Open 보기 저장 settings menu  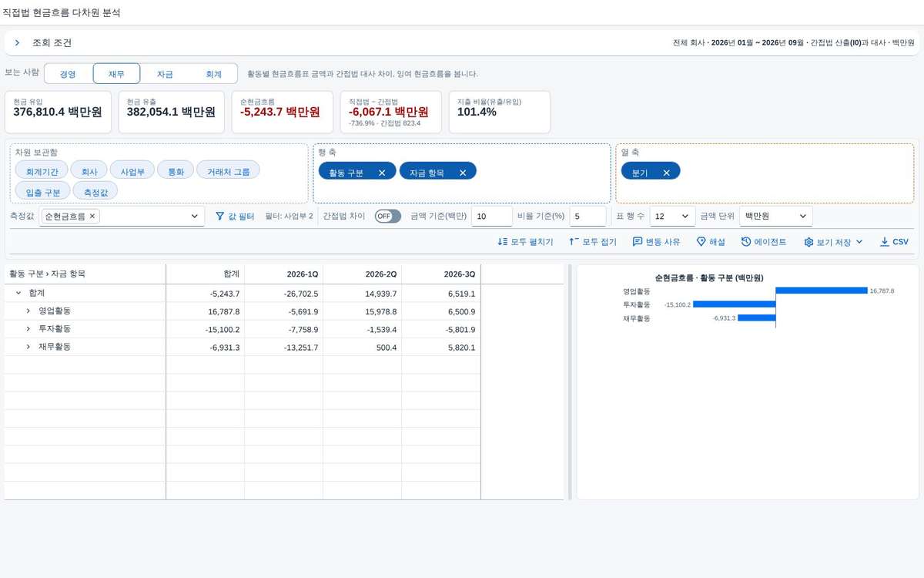click(833, 242)
